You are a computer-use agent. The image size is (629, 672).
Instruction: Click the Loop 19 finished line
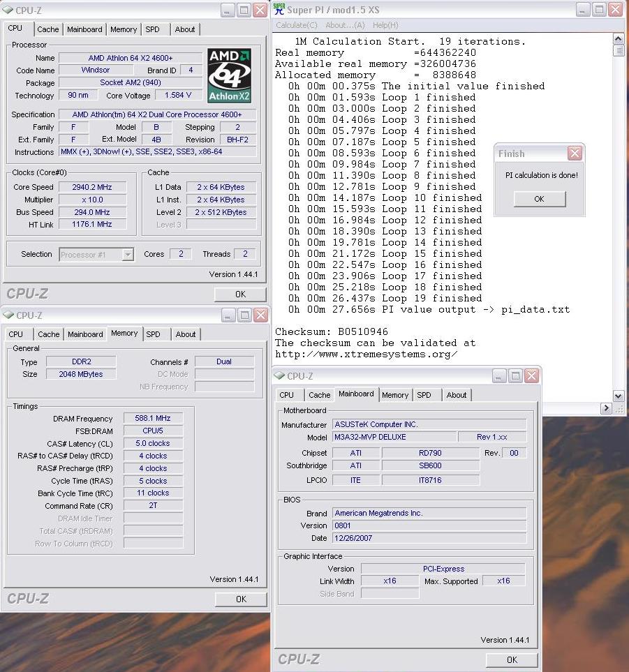(x=385, y=298)
